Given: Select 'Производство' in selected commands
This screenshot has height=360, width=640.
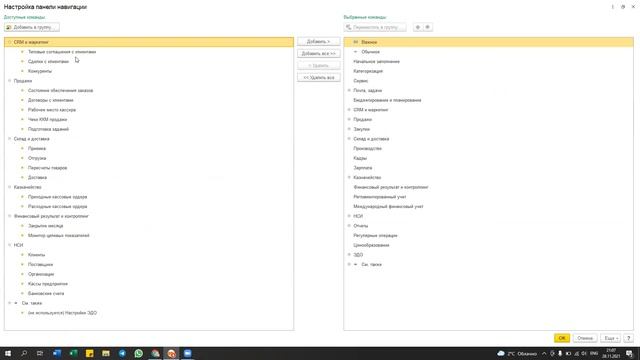Looking at the screenshot, I should coord(367,149).
